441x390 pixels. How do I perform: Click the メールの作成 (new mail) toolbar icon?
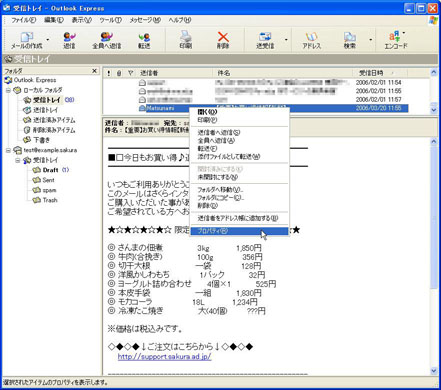tap(27, 40)
